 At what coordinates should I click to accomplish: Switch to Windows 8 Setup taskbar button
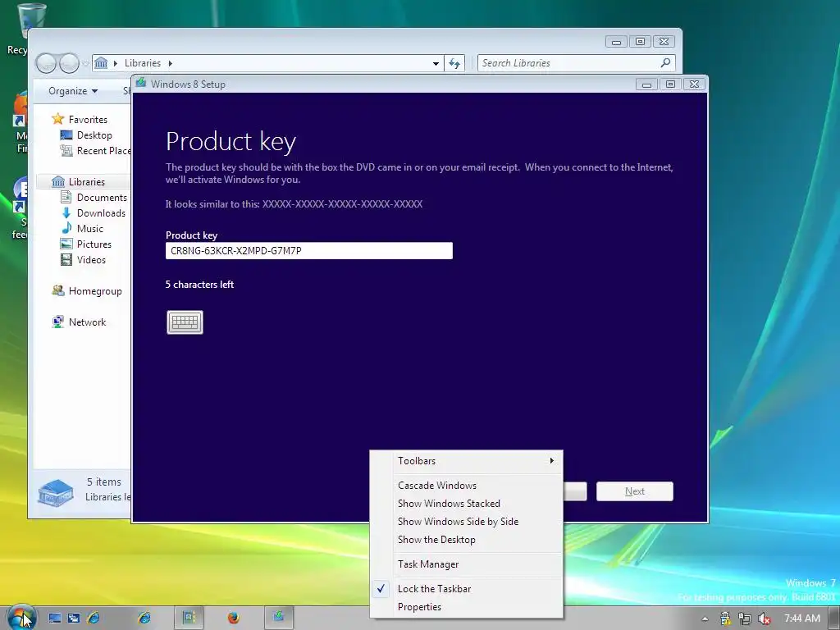click(x=279, y=618)
